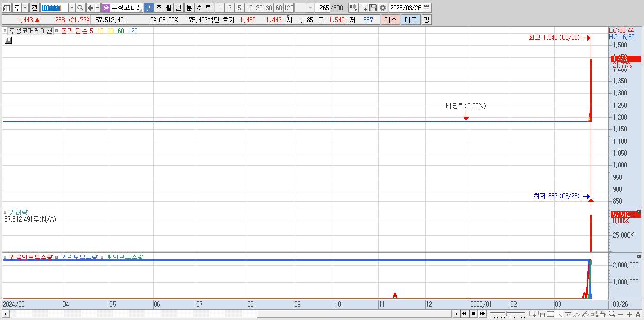
Task: Select interval 5 tab
Action: coord(239,8)
